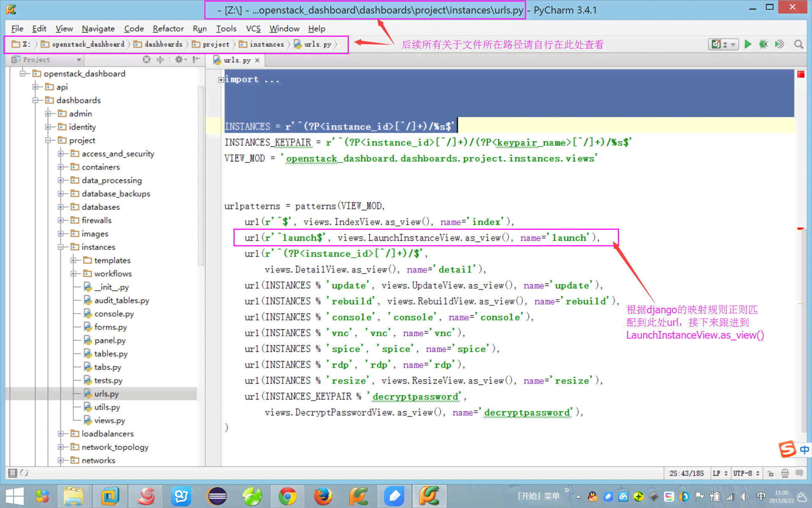This screenshot has width=812, height=508.
Task: Click Z: drive breadcrumb
Action: (21, 44)
